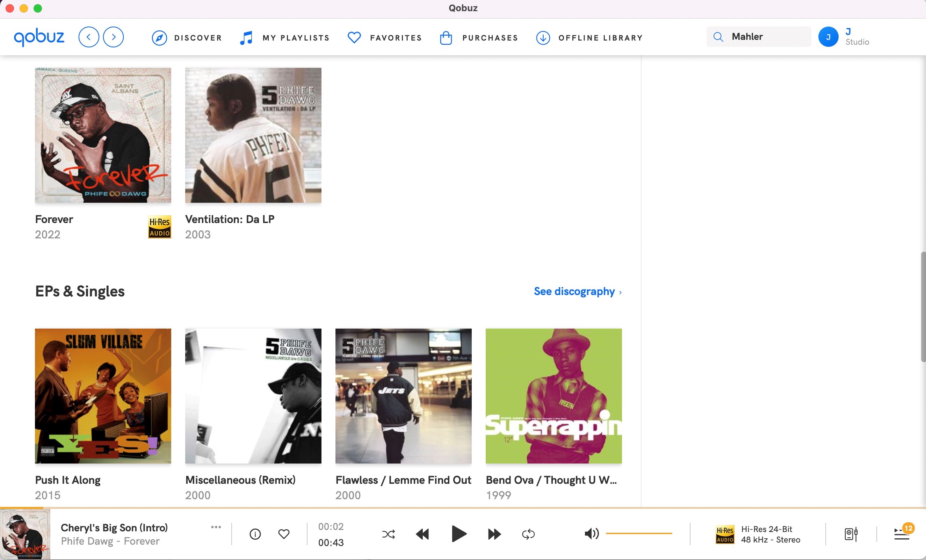This screenshot has width=926, height=560.
Task: Click the skip forward icon
Action: pos(494,533)
